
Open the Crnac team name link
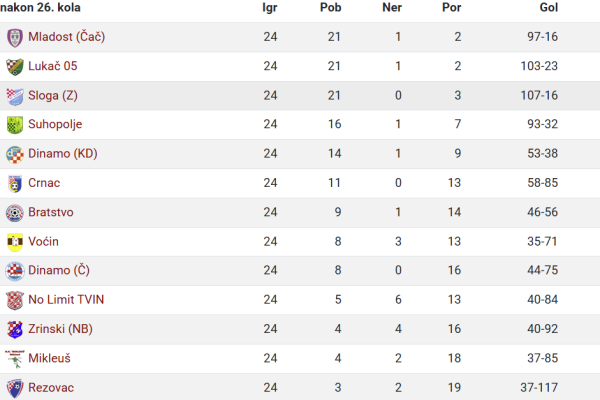coord(44,183)
